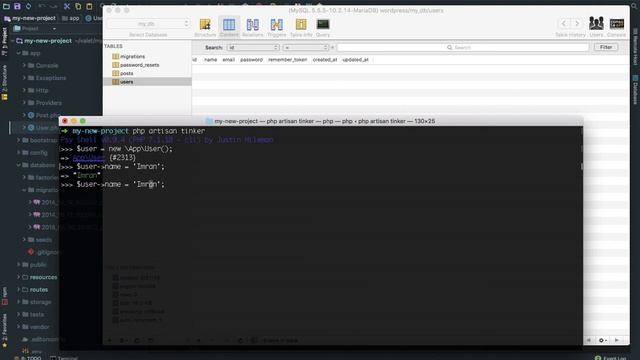This screenshot has height=360, width=640.
Task: Open Relations view in Sequel Pro toolbar
Action: coord(253,27)
